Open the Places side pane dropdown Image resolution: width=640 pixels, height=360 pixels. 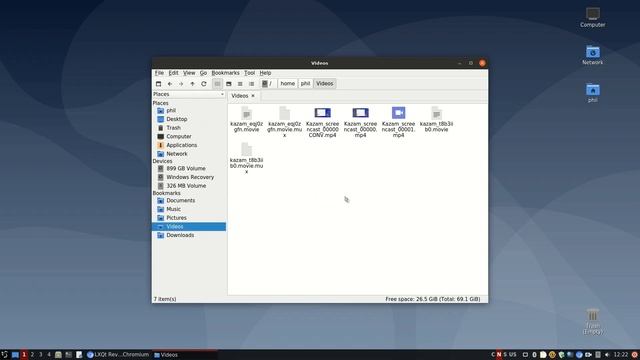tap(189, 94)
